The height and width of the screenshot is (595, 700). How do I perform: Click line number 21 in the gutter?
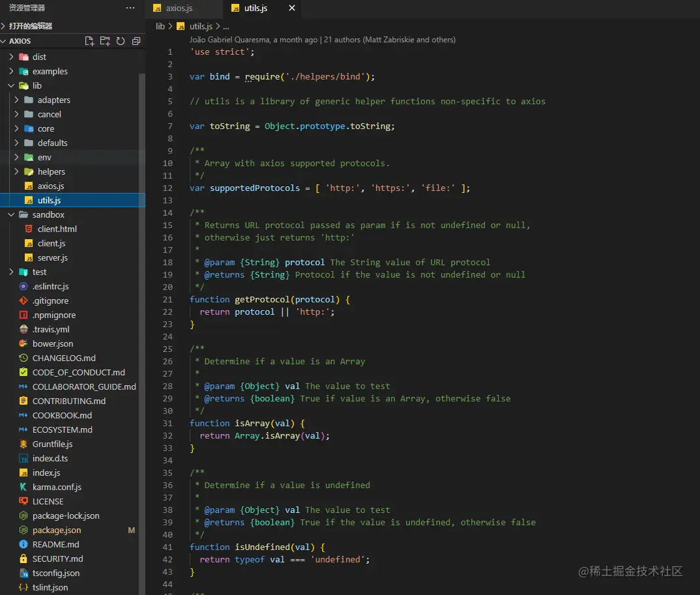coord(168,300)
